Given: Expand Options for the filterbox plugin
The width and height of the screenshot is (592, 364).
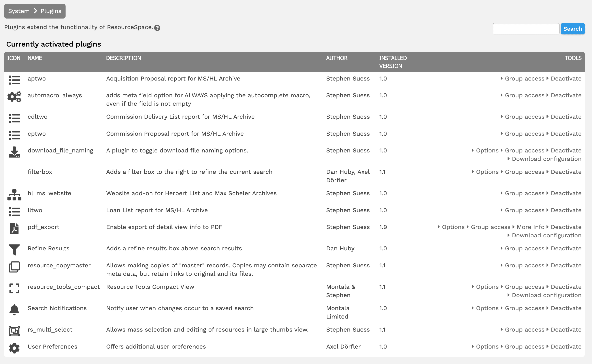Looking at the screenshot, I should pyautogui.click(x=486, y=172).
